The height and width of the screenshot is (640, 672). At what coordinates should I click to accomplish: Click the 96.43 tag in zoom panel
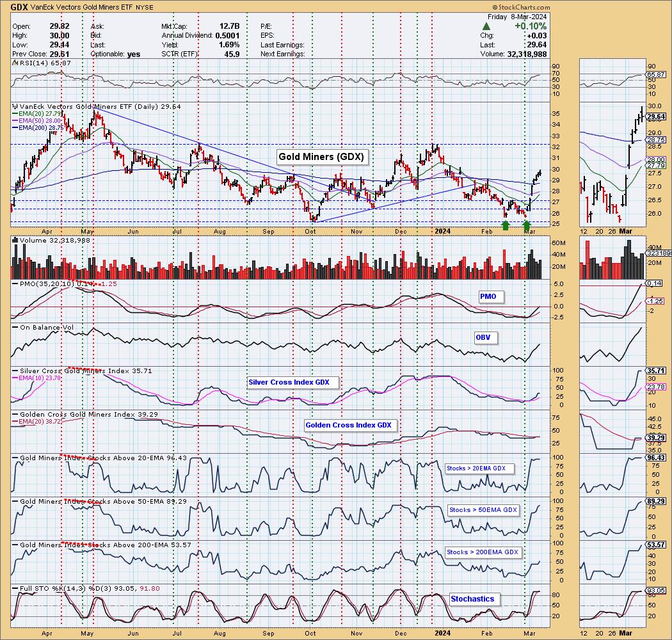[656, 458]
